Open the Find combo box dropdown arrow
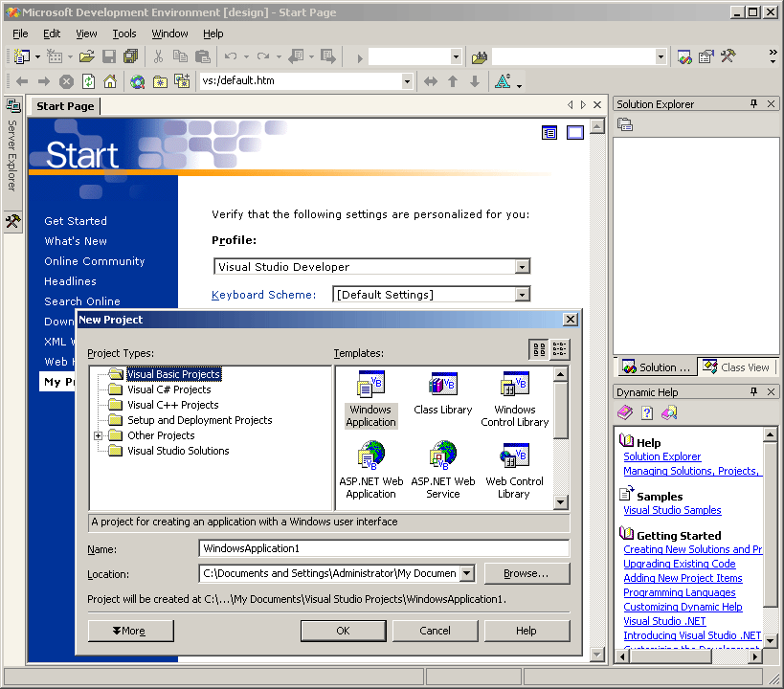784x689 pixels. point(661,57)
